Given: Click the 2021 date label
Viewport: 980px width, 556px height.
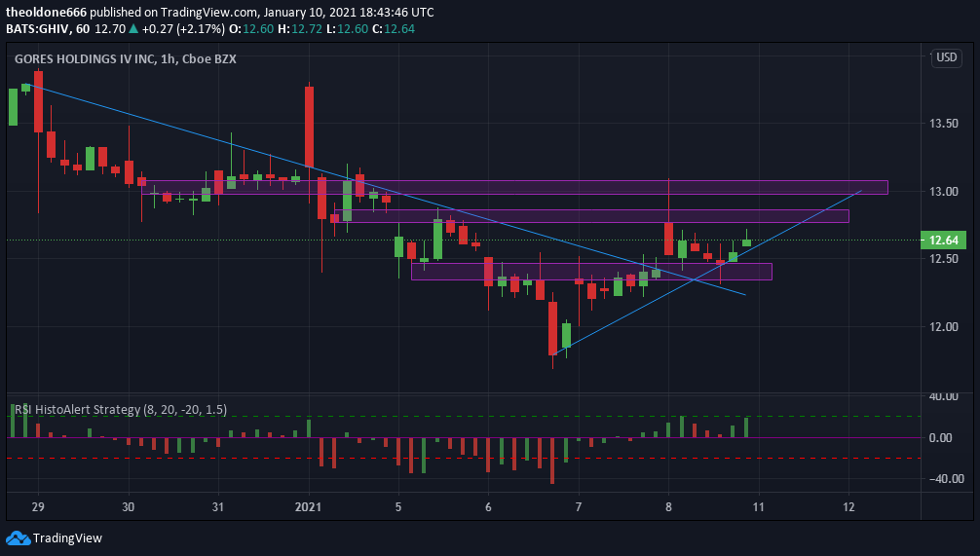Looking at the screenshot, I should (308, 506).
